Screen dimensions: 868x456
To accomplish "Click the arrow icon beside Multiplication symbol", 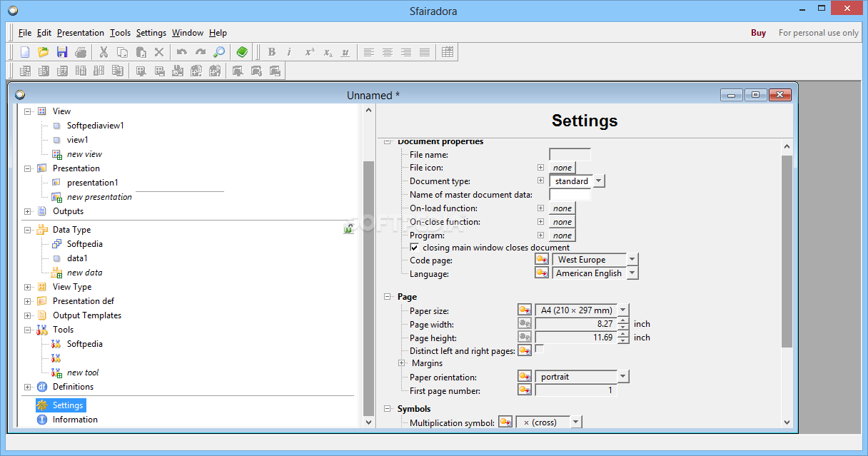I will (x=505, y=422).
